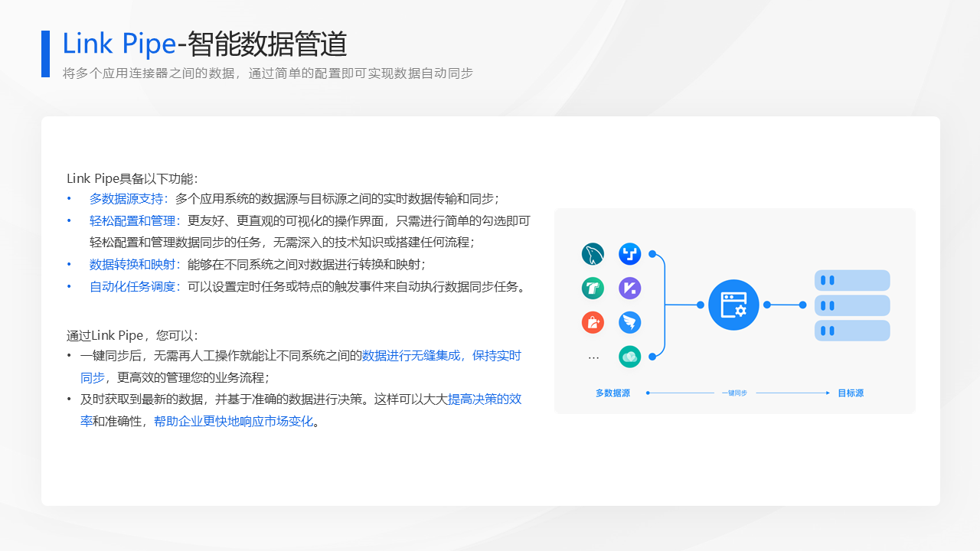Image resolution: width=980 pixels, height=551 pixels.
Task: Click the three-dot more sources ellipsis
Action: 593,358
